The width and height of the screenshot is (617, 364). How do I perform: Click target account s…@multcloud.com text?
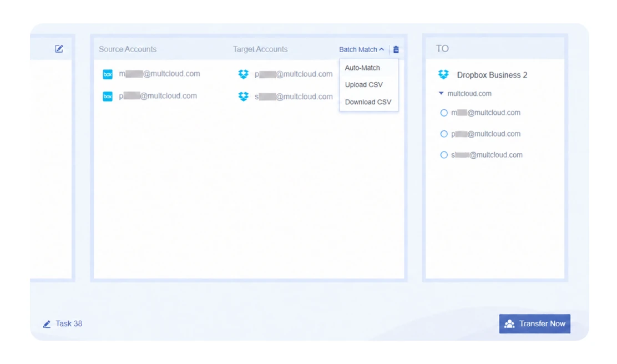point(294,97)
